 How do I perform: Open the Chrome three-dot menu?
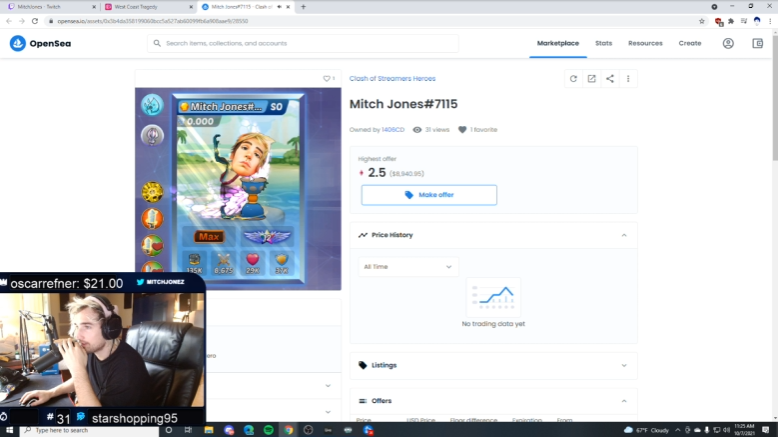(770, 21)
